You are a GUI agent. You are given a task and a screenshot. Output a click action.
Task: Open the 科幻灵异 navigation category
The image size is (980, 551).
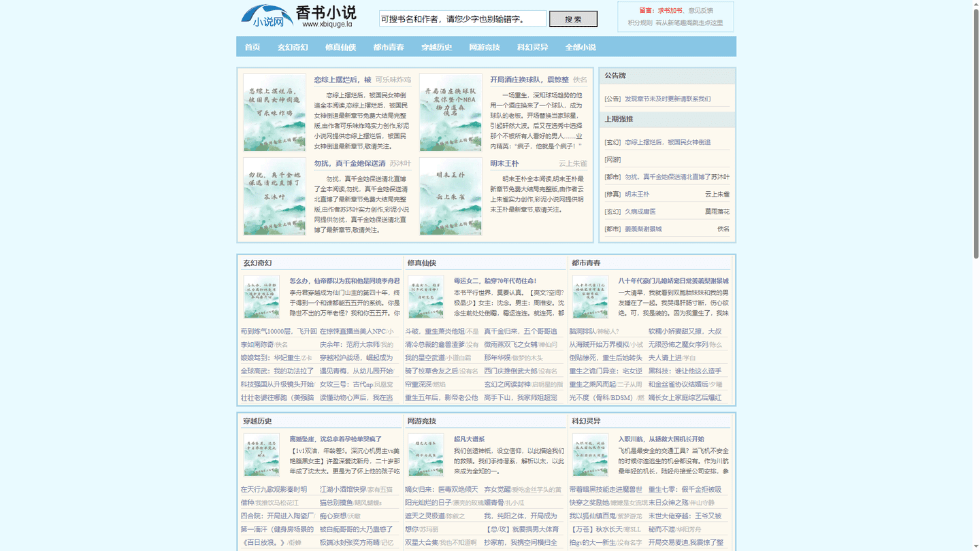pos(532,47)
